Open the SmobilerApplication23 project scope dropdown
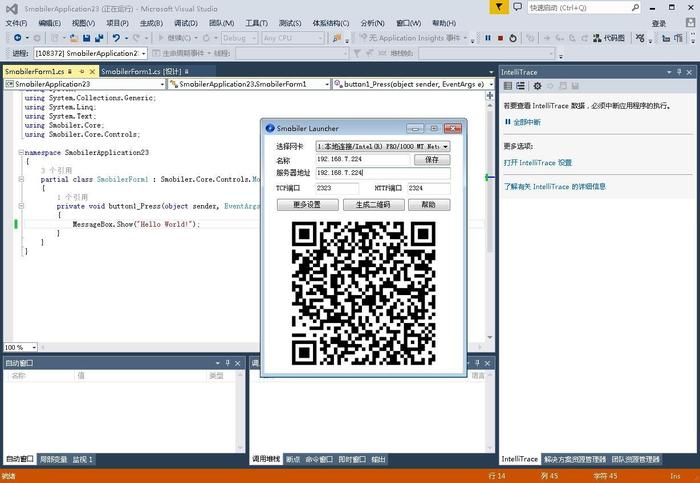 [x=85, y=84]
